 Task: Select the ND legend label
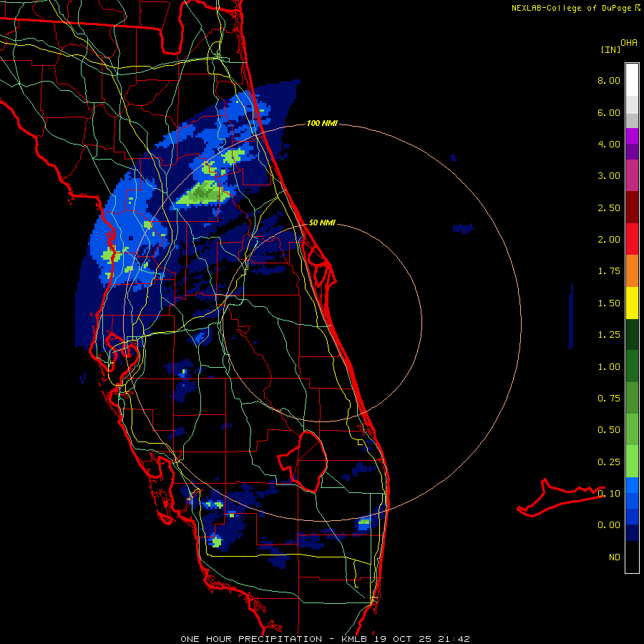coord(615,557)
